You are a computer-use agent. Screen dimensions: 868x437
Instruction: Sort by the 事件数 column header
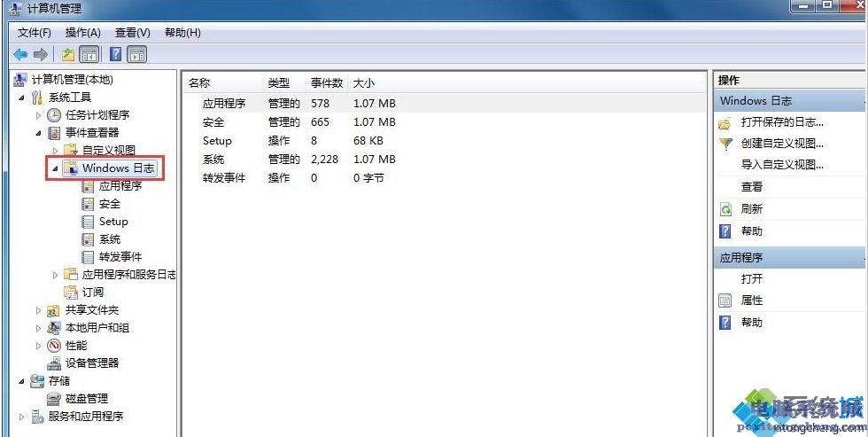tap(327, 83)
